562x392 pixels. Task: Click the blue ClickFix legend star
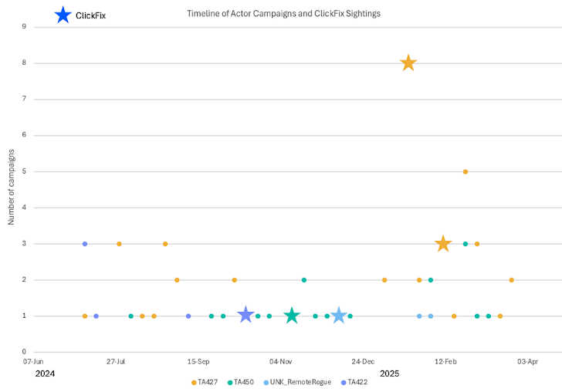(x=63, y=15)
